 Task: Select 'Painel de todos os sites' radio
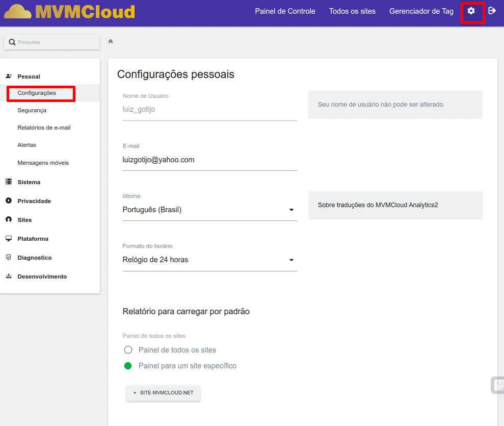click(128, 350)
